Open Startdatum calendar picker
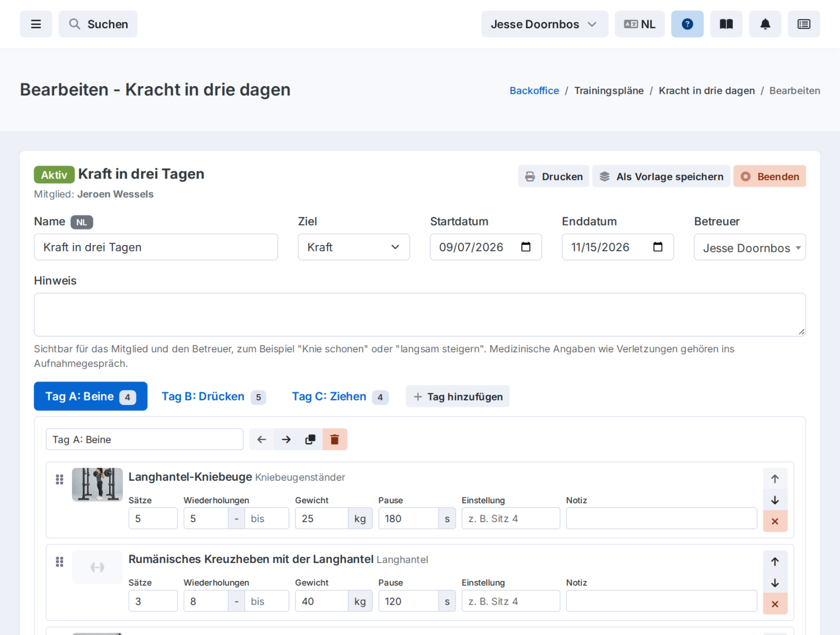840x635 pixels. tap(526, 247)
